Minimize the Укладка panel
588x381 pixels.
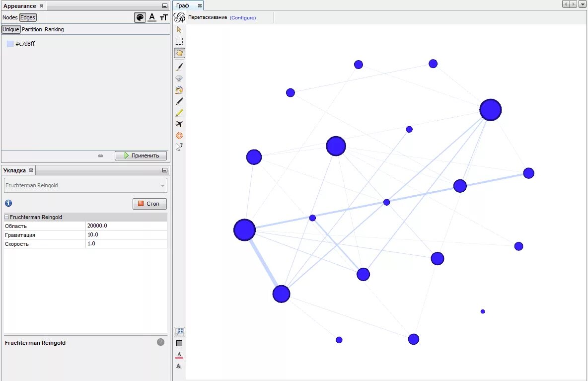tap(164, 170)
